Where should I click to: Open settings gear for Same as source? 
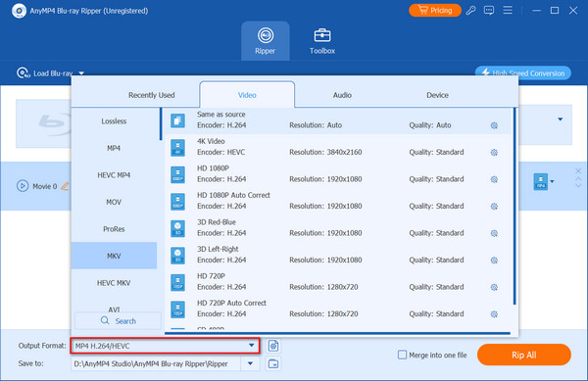494,125
